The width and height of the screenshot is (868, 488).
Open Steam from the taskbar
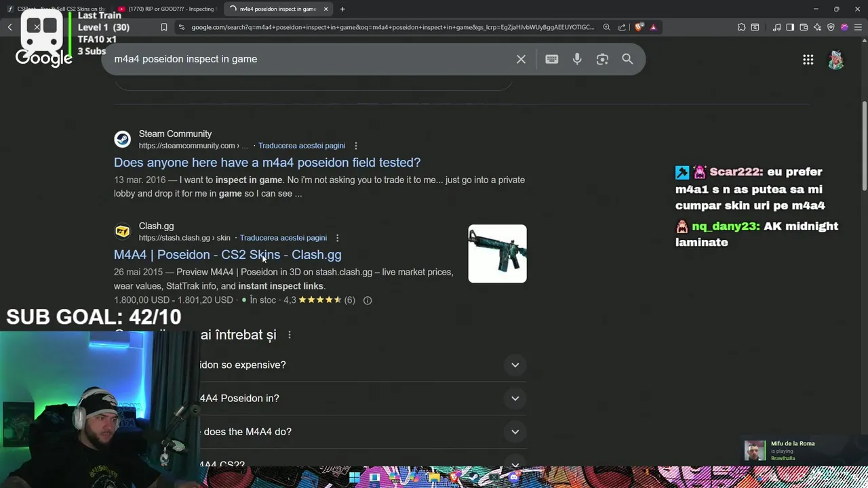475,478
